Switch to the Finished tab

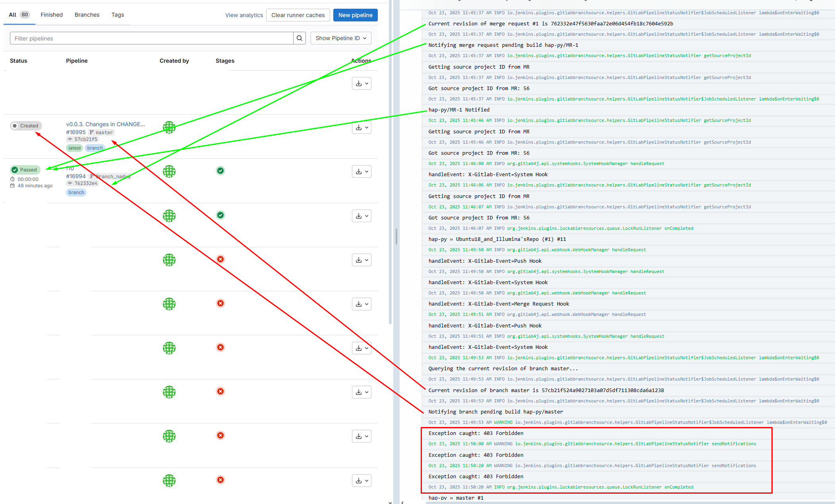pyautogui.click(x=52, y=15)
